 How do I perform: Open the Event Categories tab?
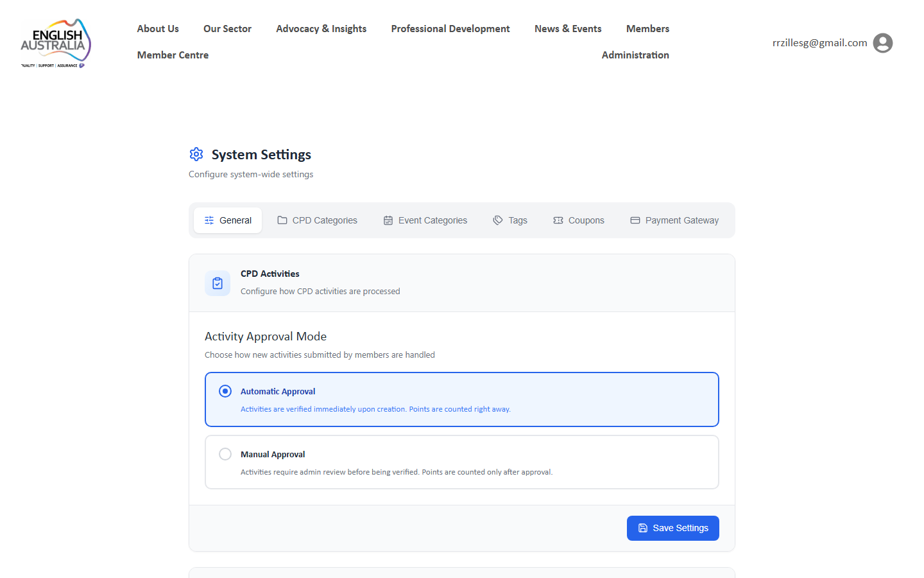425,220
